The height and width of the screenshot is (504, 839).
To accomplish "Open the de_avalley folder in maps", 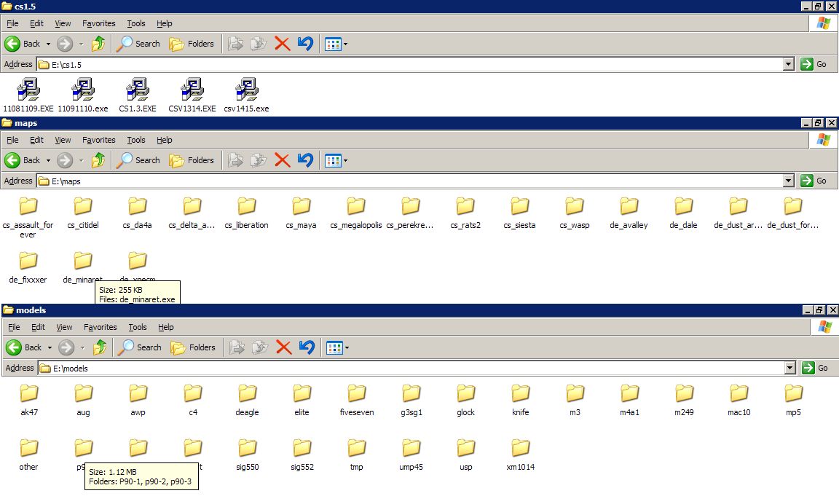I will (x=629, y=207).
